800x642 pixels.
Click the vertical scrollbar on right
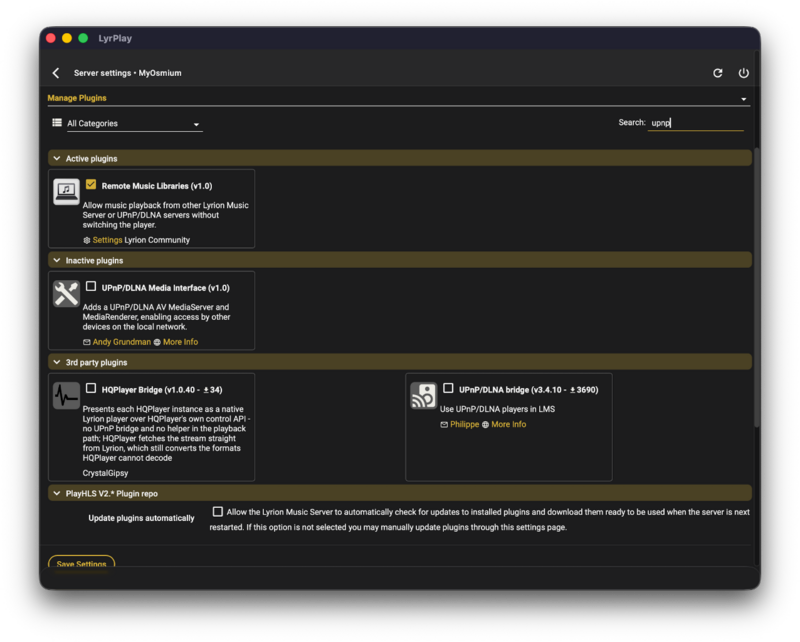757,287
